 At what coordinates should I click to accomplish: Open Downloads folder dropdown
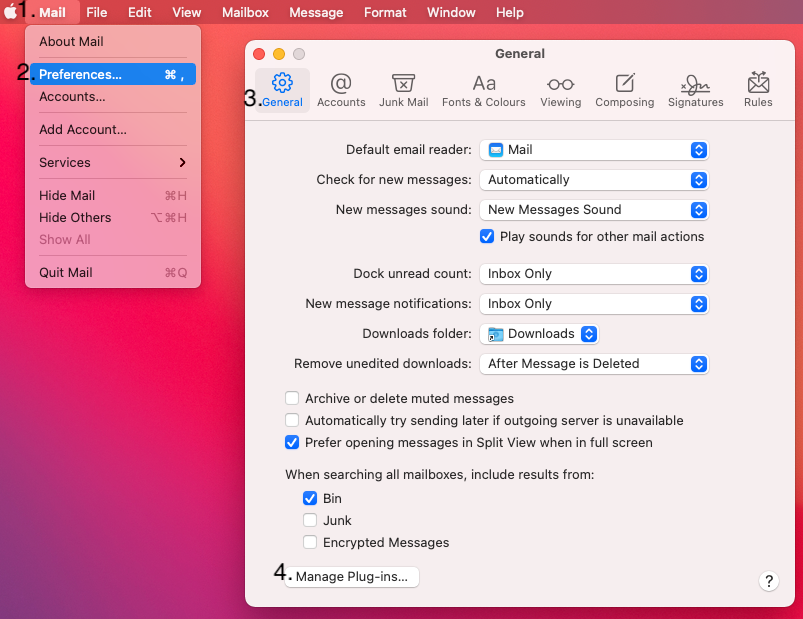[x=539, y=334]
